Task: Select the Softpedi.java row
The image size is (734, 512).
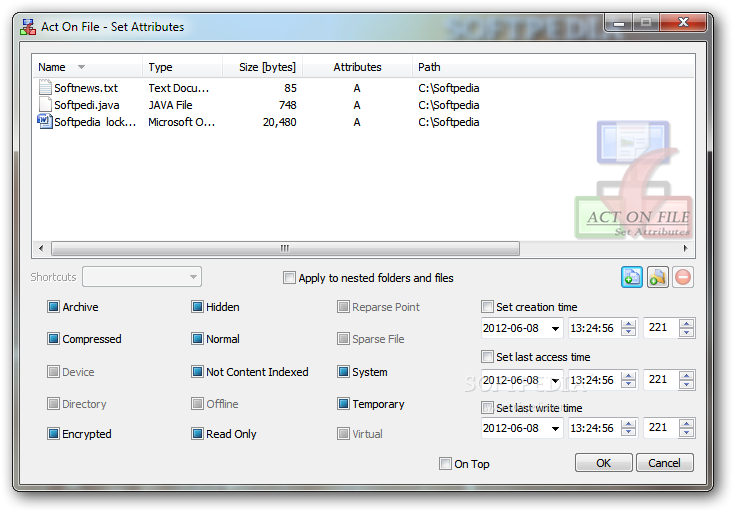Action: pyautogui.click(x=363, y=105)
